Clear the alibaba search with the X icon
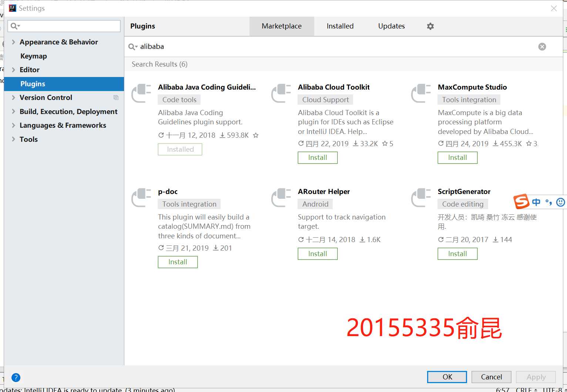 542,47
